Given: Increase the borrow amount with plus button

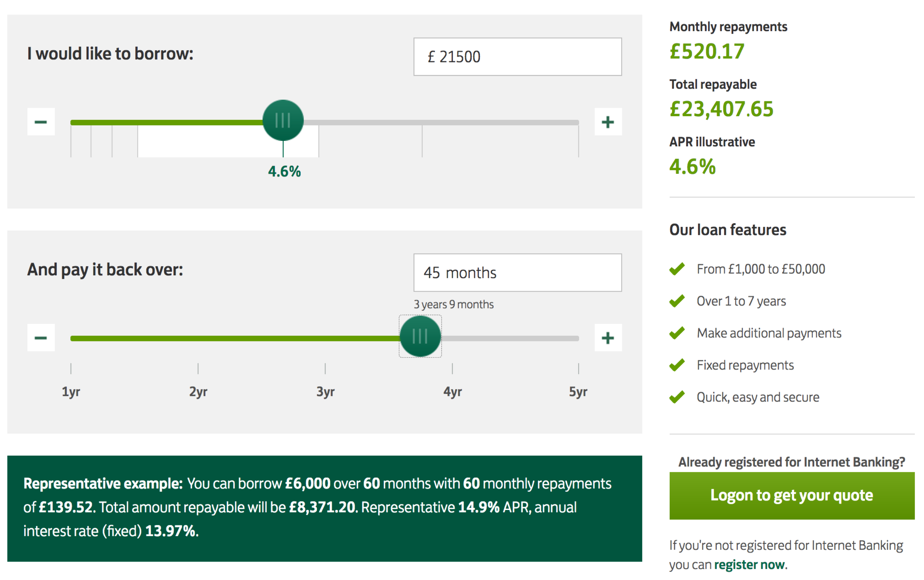Looking at the screenshot, I should click(x=608, y=122).
